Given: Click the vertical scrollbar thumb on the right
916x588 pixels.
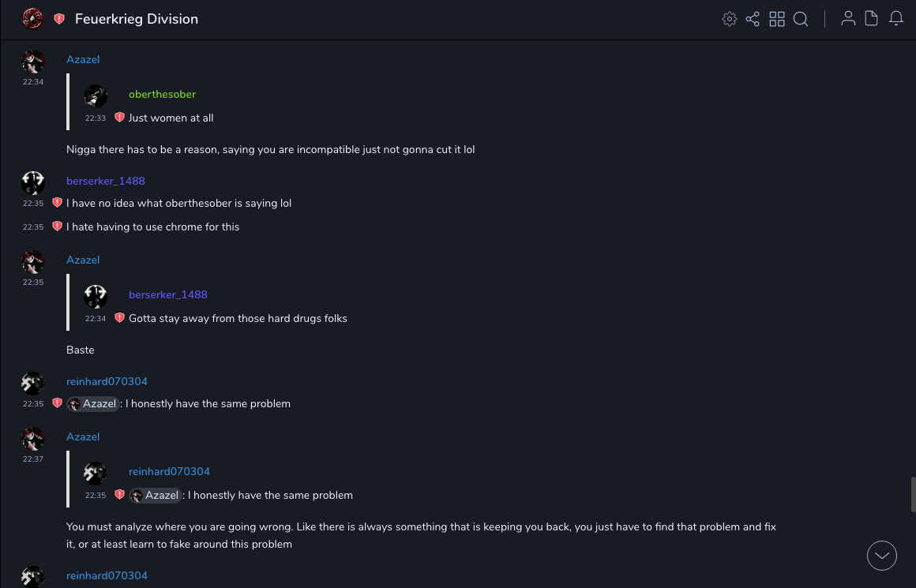Looking at the screenshot, I should [913, 495].
